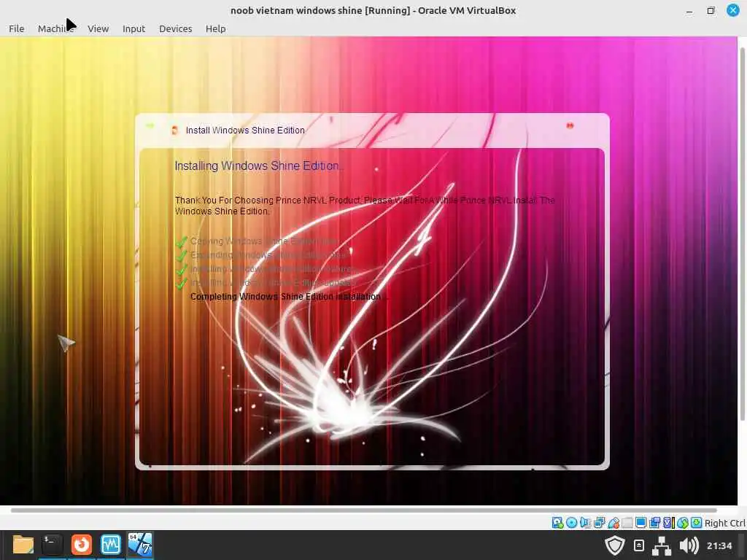Viewport: 747px width, 560px height.
Task: Click the hard disk activity status icon
Action: [557, 523]
